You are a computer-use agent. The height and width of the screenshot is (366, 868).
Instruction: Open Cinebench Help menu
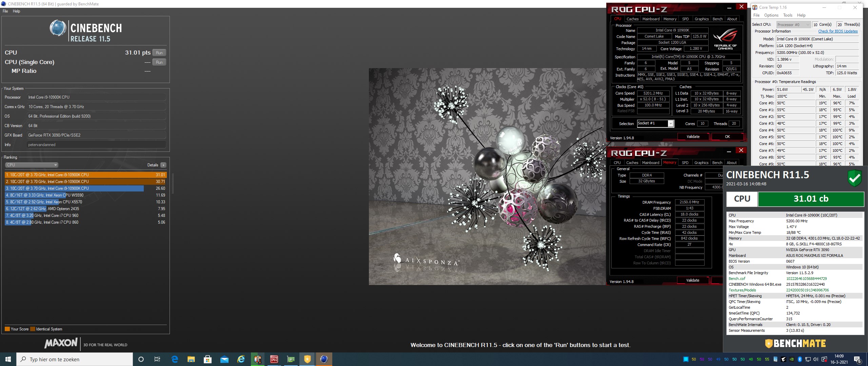[x=16, y=11]
